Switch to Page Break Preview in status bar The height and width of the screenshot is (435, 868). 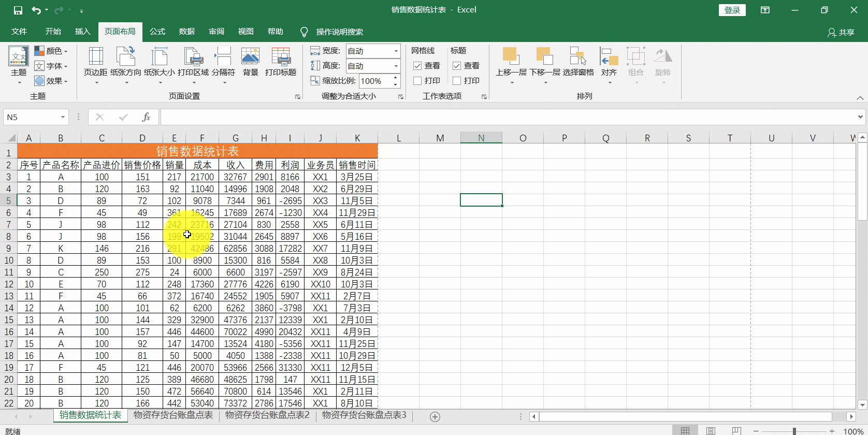coord(736,431)
